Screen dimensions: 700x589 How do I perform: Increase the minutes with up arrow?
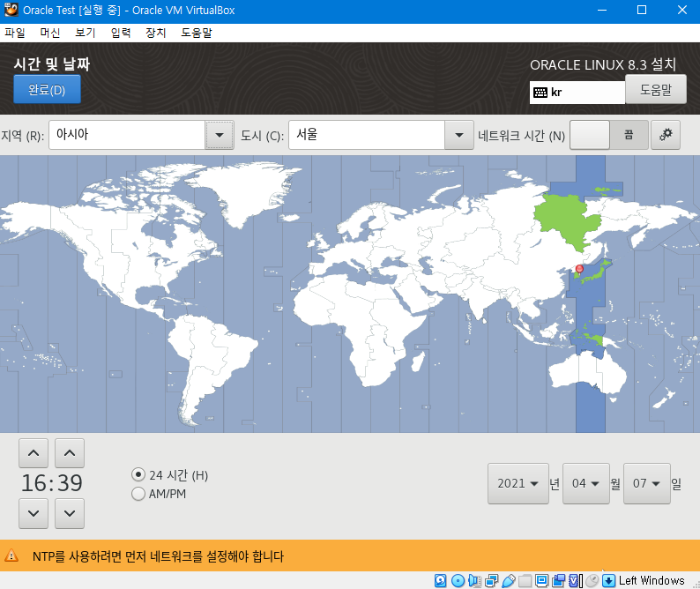point(70,453)
